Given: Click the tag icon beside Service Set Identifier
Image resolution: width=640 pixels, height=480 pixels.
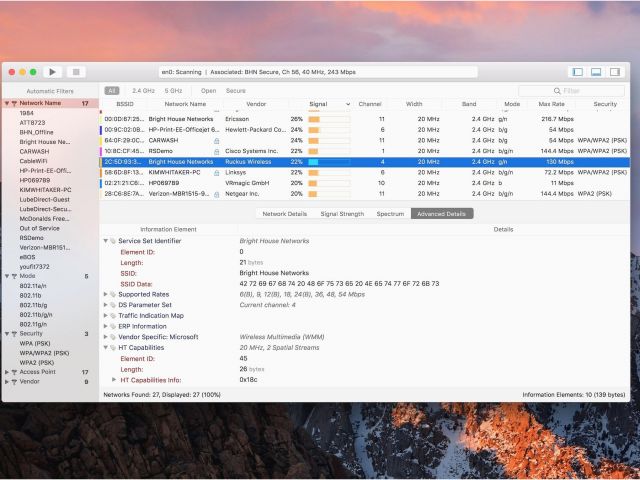Looking at the screenshot, I should point(113,241).
